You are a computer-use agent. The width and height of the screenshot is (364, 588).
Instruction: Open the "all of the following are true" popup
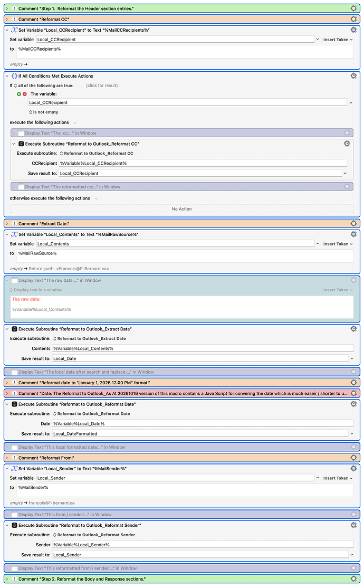click(x=45, y=86)
